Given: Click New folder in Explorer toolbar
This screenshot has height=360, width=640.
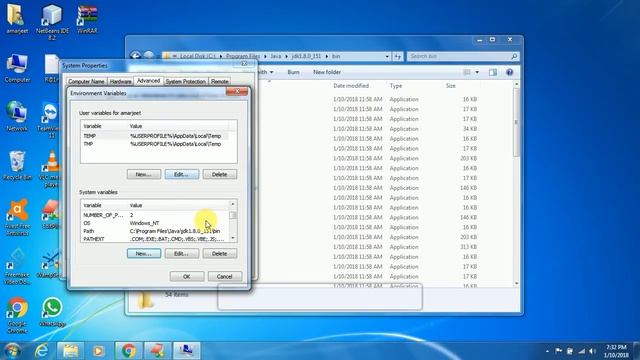Looking at the screenshot, I should [327, 72].
